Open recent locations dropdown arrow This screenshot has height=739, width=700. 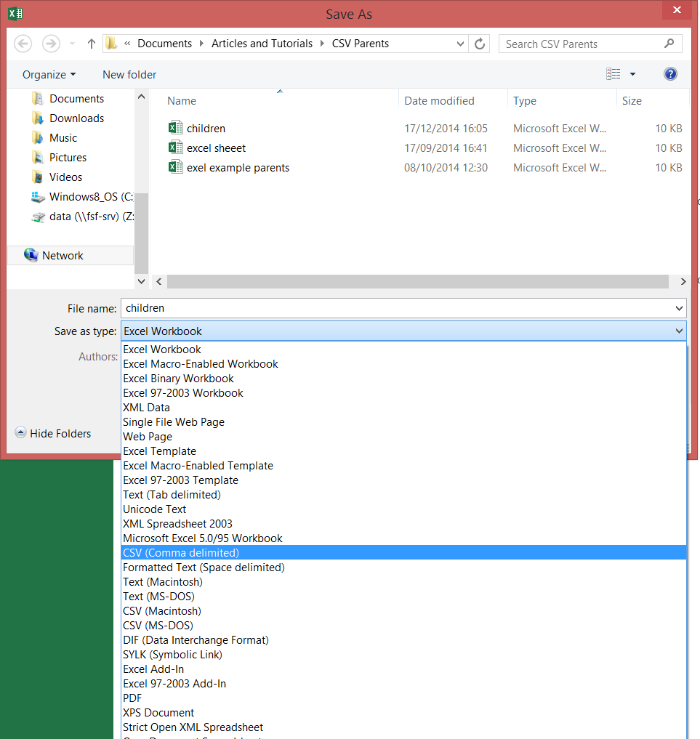click(72, 44)
